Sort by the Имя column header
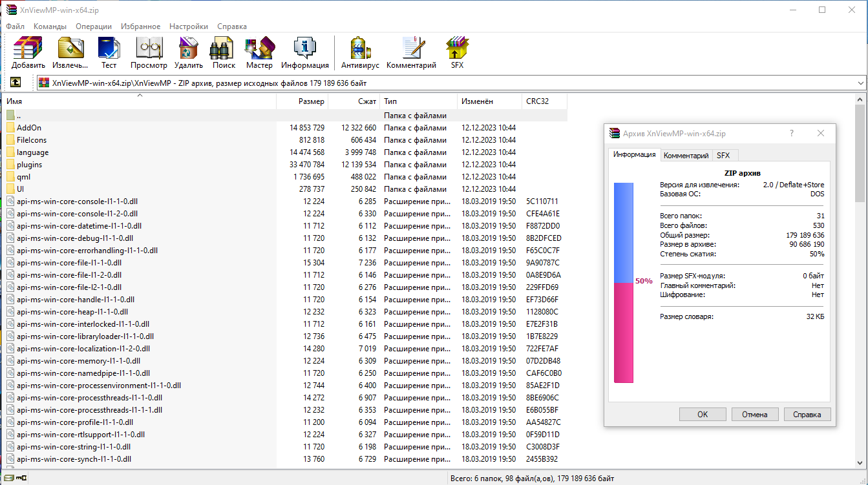This screenshot has width=868, height=485. coord(139,101)
